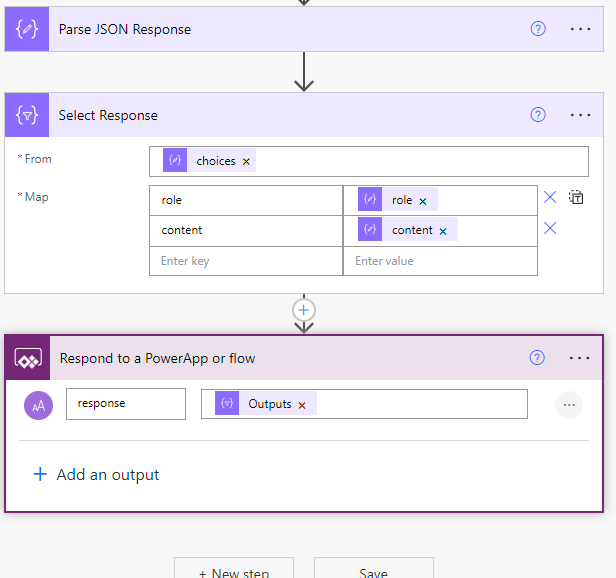Remove the content dynamic content token
The width and height of the screenshot is (616, 578).
[x=443, y=231]
